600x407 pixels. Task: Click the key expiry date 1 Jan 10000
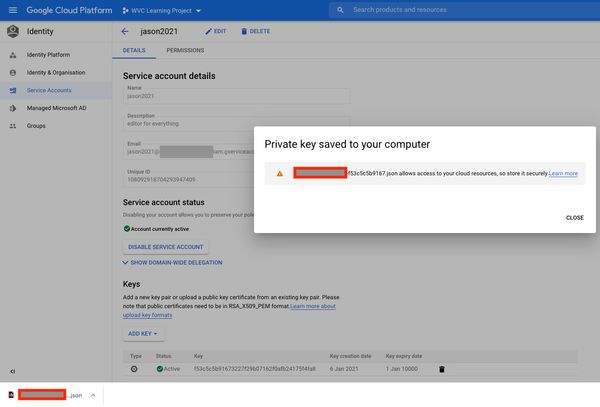point(401,369)
